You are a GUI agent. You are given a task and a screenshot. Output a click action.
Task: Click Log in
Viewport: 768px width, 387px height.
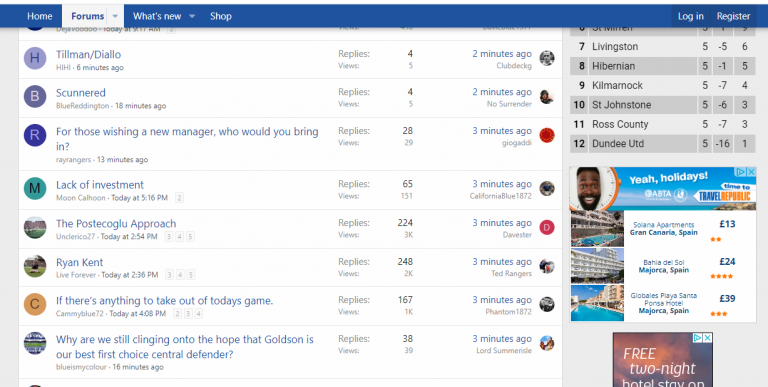click(691, 16)
